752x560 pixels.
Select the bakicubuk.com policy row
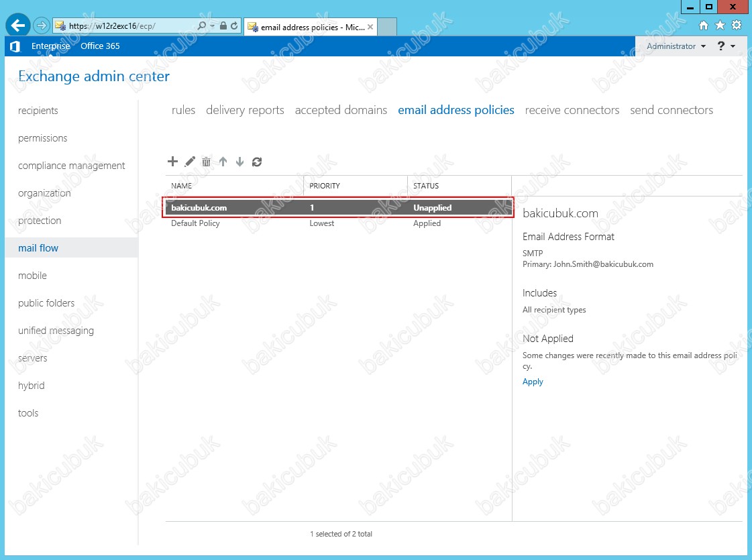coord(338,208)
